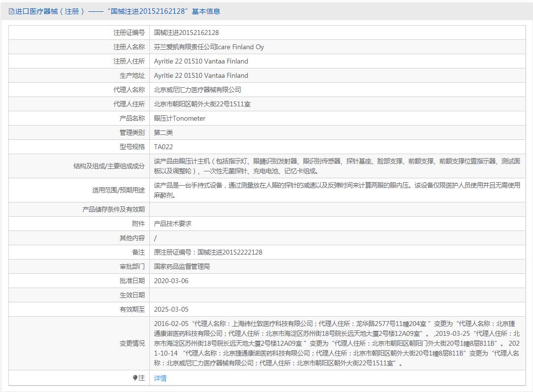The image size is (533, 392).
Task: Click structure description starting 该产品由眼压计主机
Action: (337, 166)
